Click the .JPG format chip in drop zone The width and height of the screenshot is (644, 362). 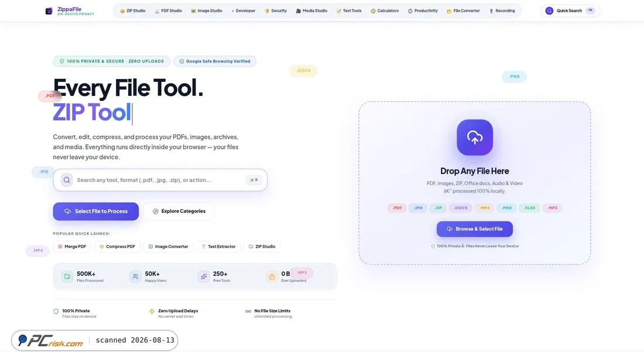(418, 208)
